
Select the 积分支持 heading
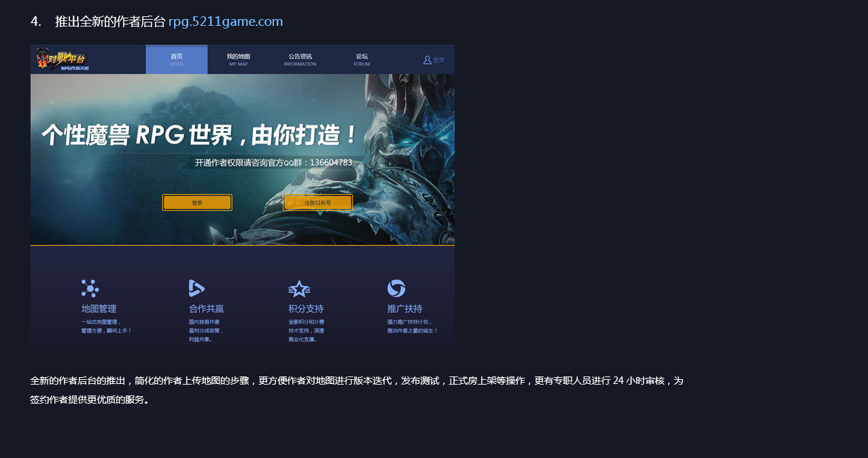click(306, 309)
